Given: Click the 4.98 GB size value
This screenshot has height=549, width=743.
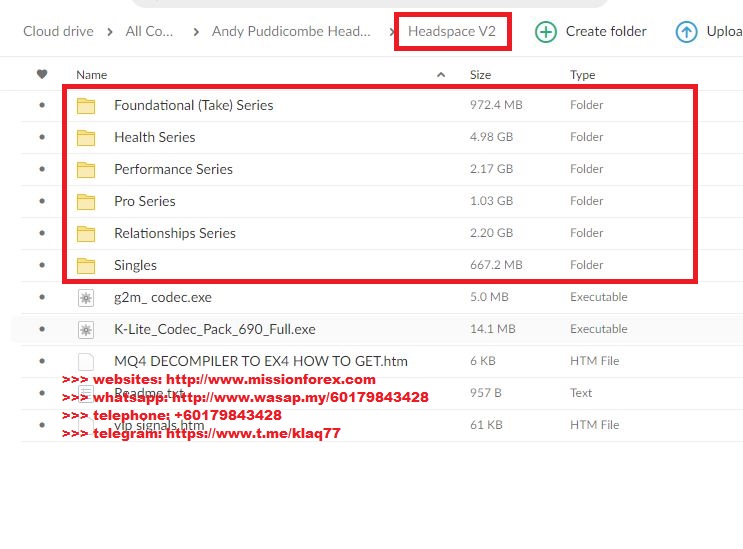Looking at the screenshot, I should [491, 137].
